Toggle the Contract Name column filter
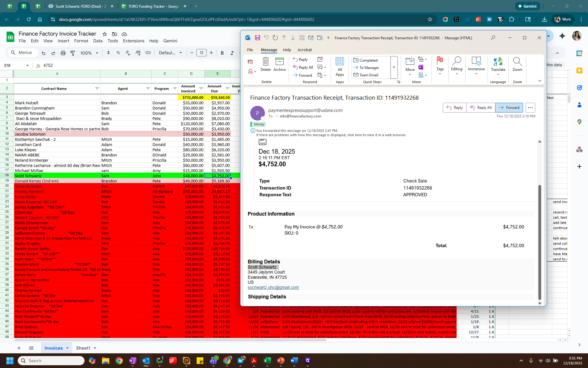 97,89
